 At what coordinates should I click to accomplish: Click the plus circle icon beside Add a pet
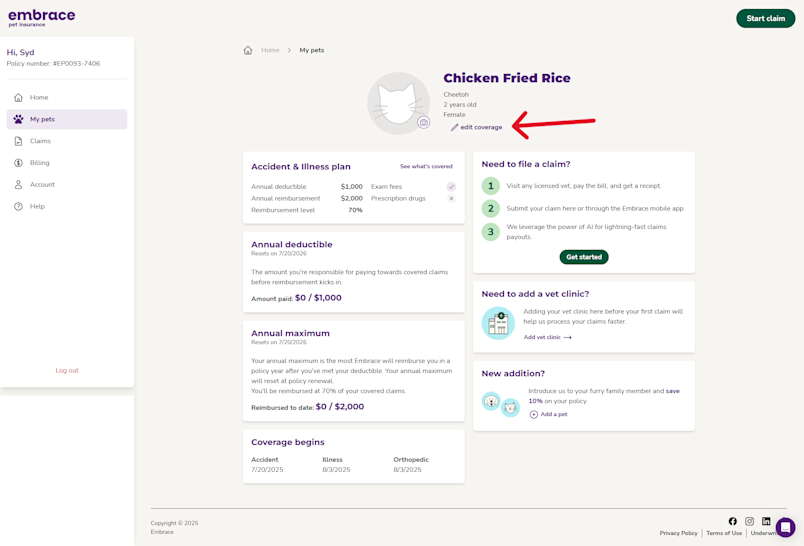534,414
